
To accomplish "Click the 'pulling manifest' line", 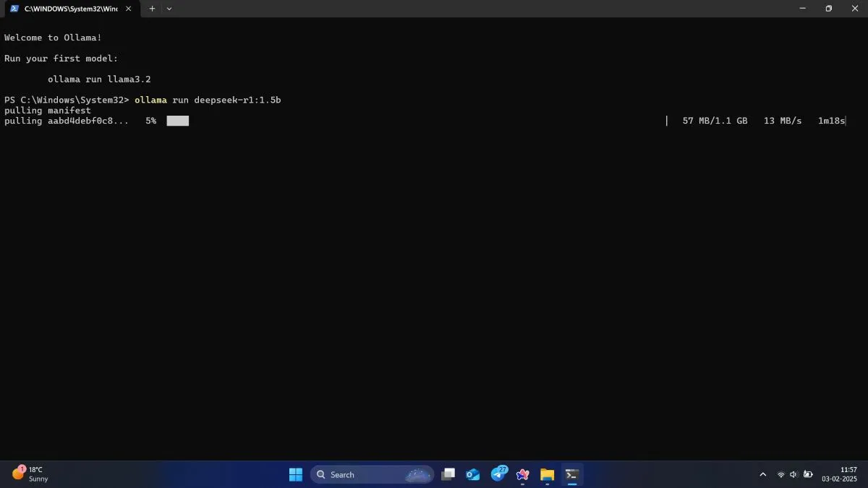I will coord(48,111).
